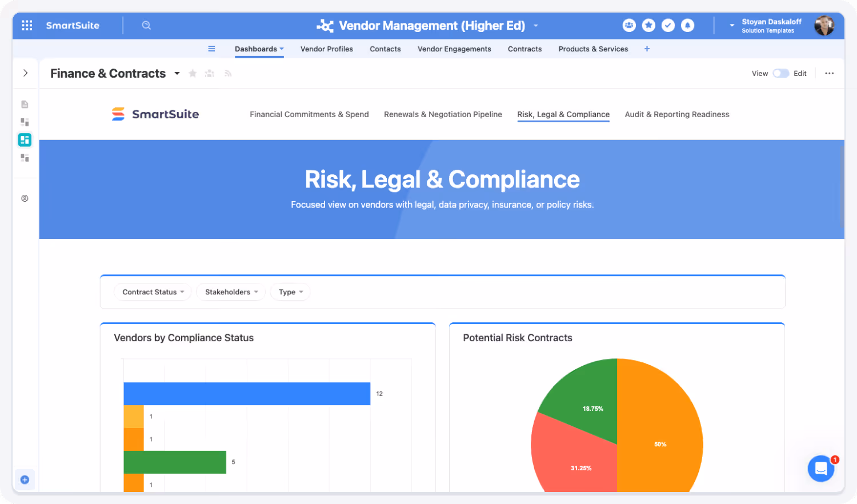Screen dimensions: 857x504
Task: Click the document icon in left sidebar
Action: pos(25,104)
